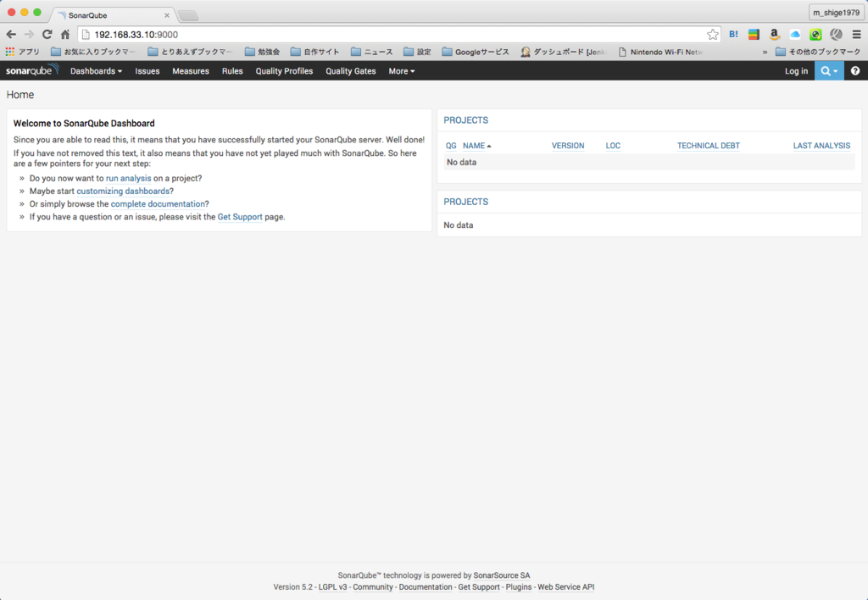
Task: Open the help question mark icon
Action: tap(855, 71)
